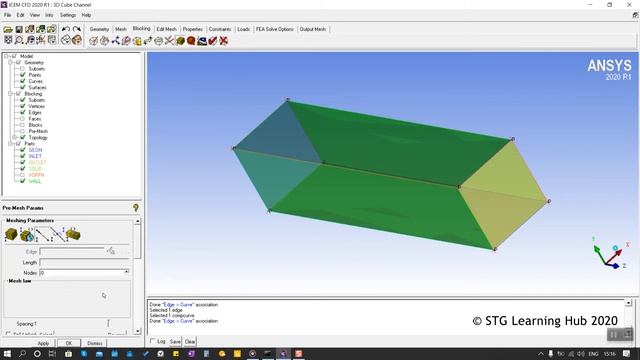Click the Redo arrow icon
The width and height of the screenshot is (640, 360).
coord(77,29)
